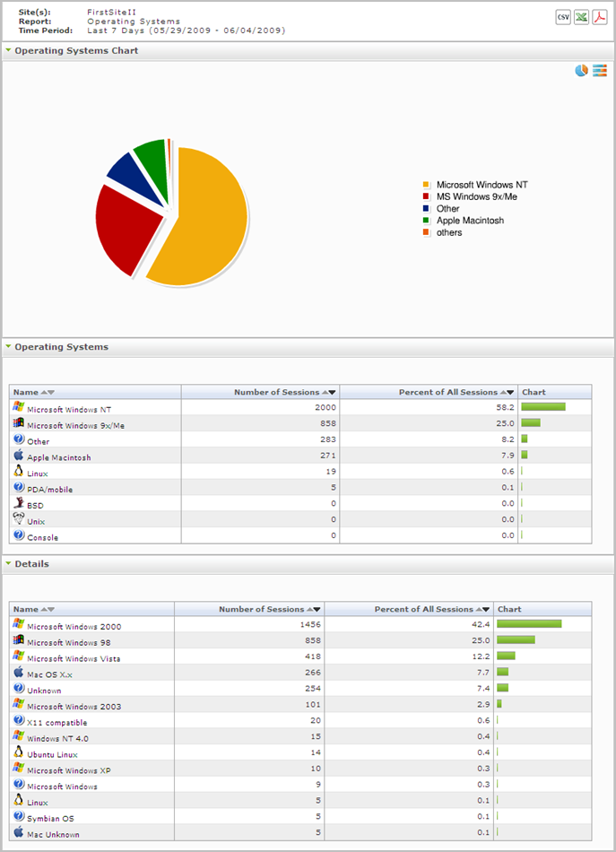The width and height of the screenshot is (616, 852).
Task: Click the Apple icon beside Mac OS X.x
Action: 19,672
